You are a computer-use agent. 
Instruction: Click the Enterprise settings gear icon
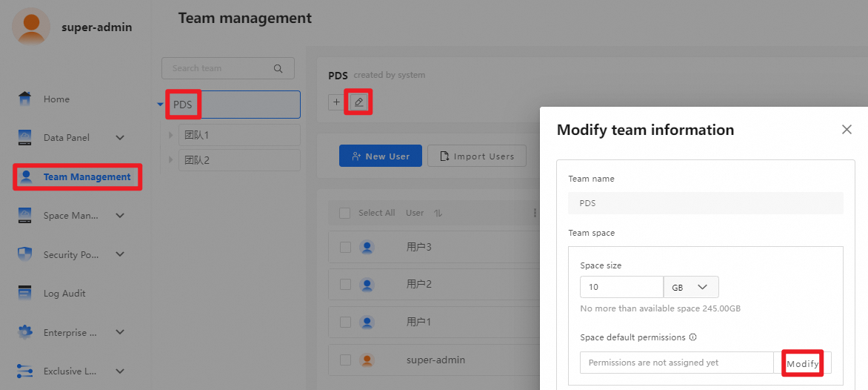(x=25, y=332)
